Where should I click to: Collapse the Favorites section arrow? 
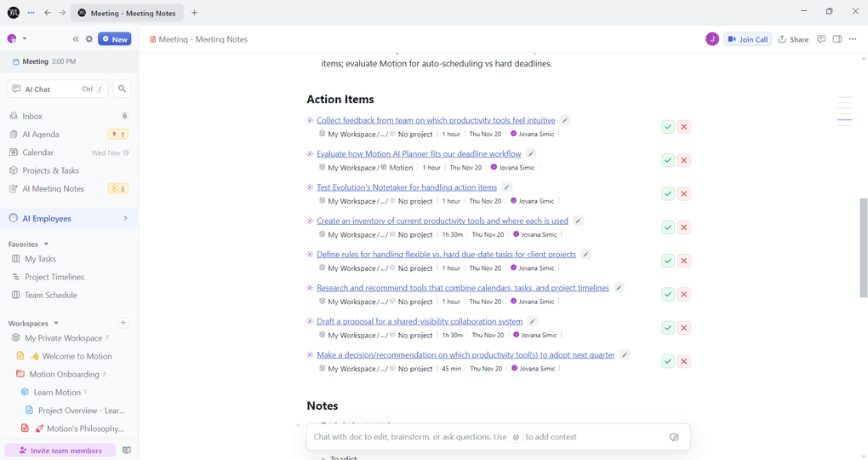coord(46,244)
